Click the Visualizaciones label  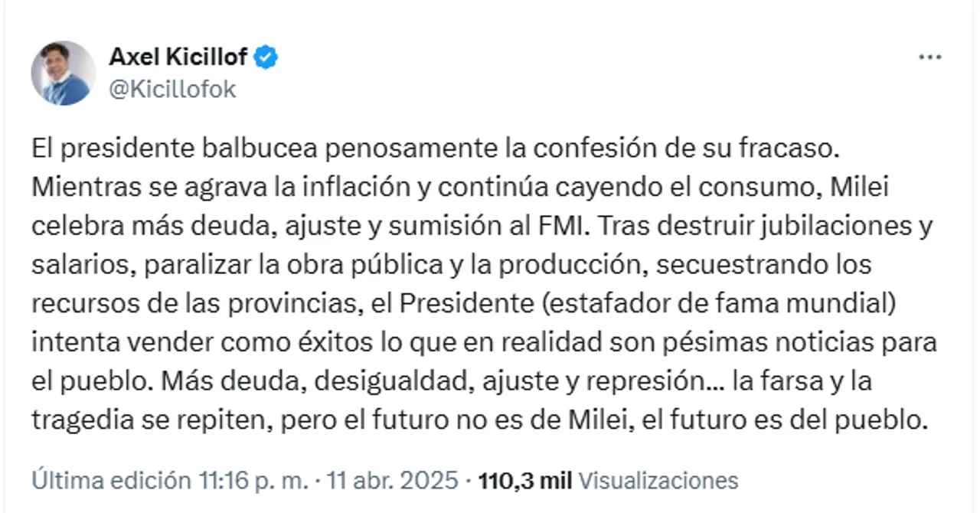pos(658,481)
